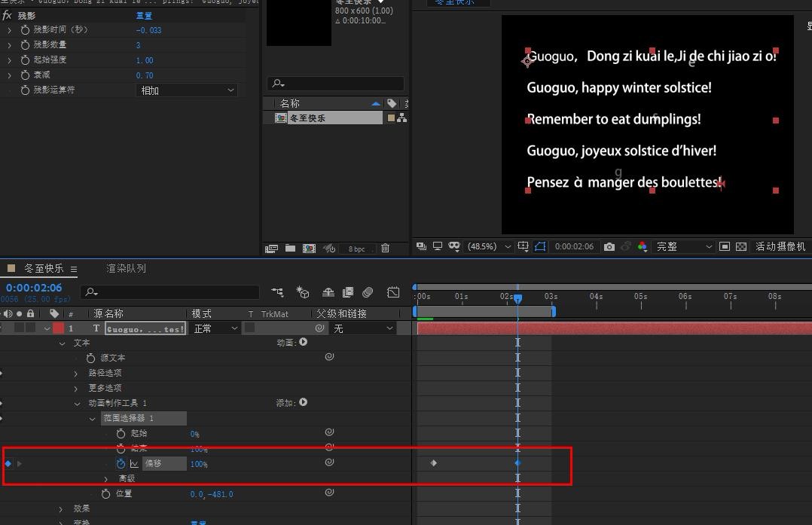Screen dimensions: 812x525
Task: Toggle stopwatch for 残影运算符
Action: [25, 90]
